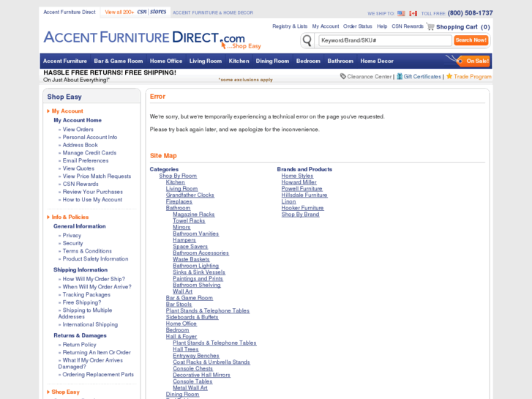Click the magnifying glass search icon
The width and height of the screenshot is (532, 399).
[x=307, y=40]
